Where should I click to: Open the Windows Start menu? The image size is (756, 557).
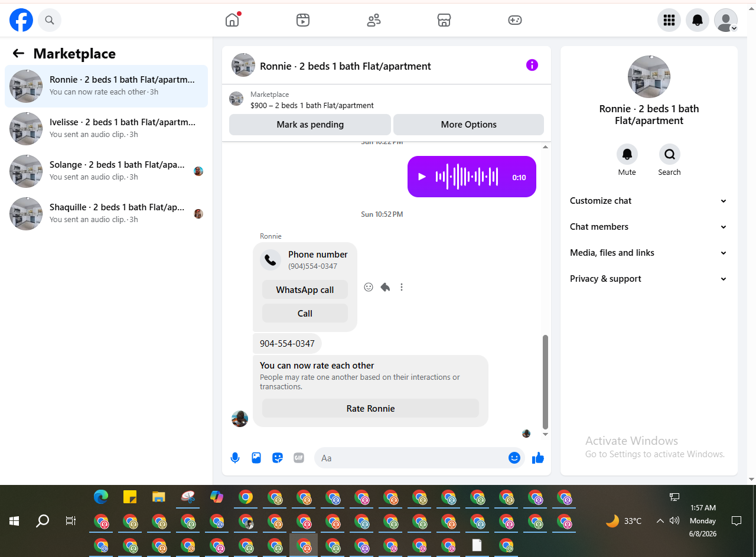[14, 521]
